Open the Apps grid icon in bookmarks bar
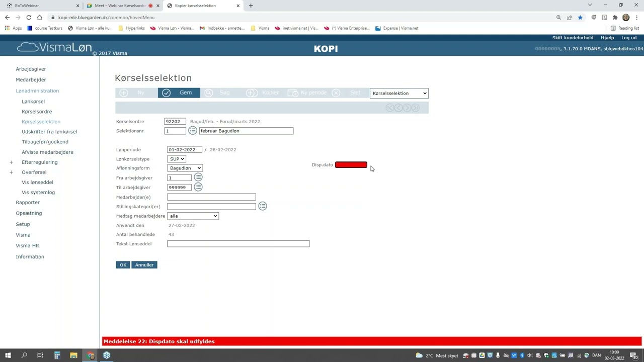The height and width of the screenshot is (362, 644). (7, 28)
